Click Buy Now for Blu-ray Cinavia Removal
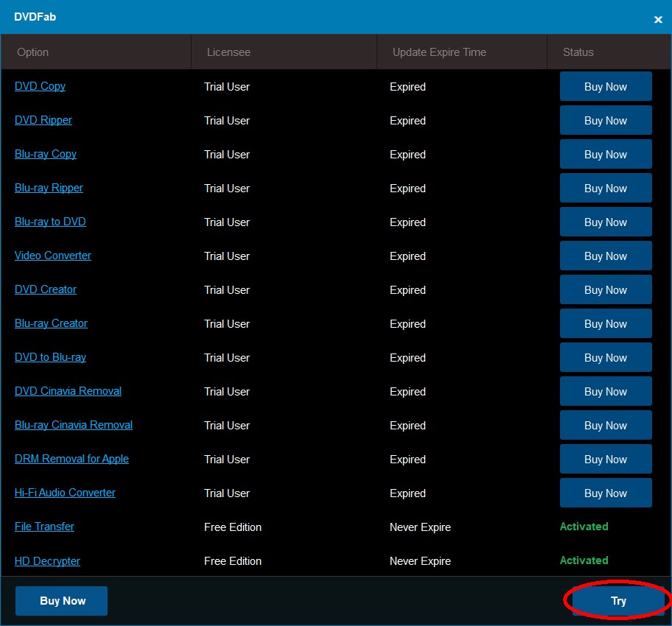The height and width of the screenshot is (626, 672). [606, 425]
